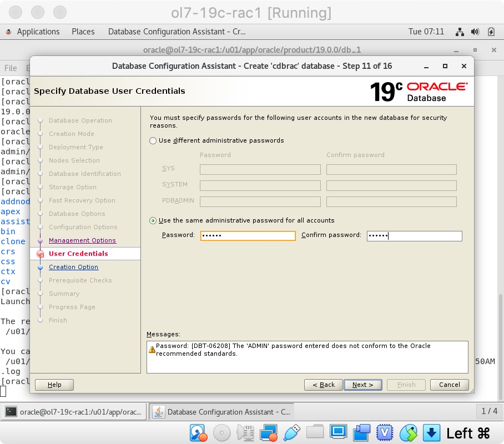Click the VirtualBox mouse integration globe icon
504x444 pixels.
(x=408, y=433)
